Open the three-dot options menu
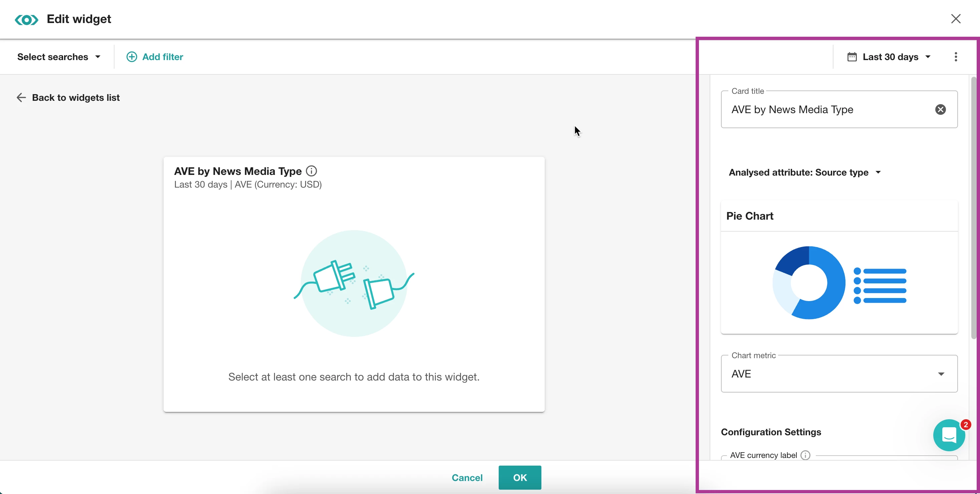980x494 pixels. point(955,57)
